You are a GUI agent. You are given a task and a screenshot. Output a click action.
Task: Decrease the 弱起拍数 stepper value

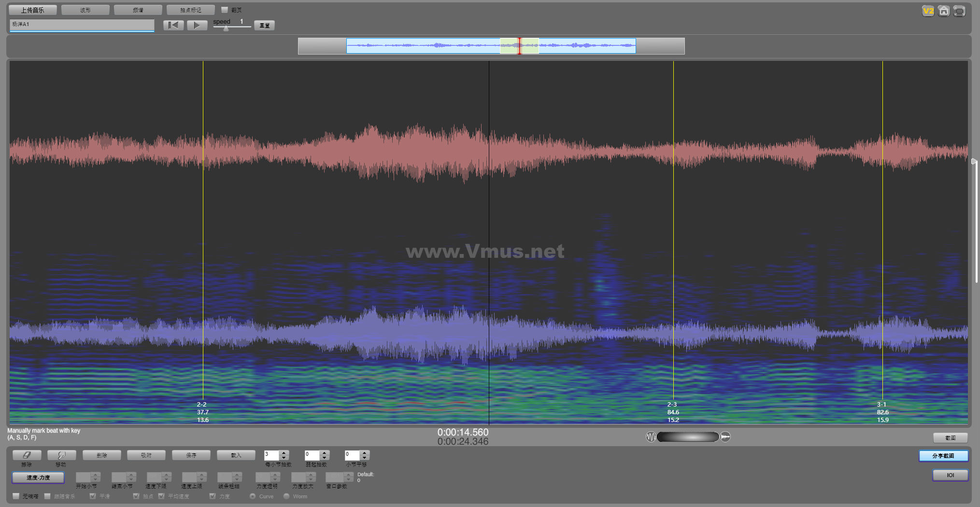(x=325, y=458)
